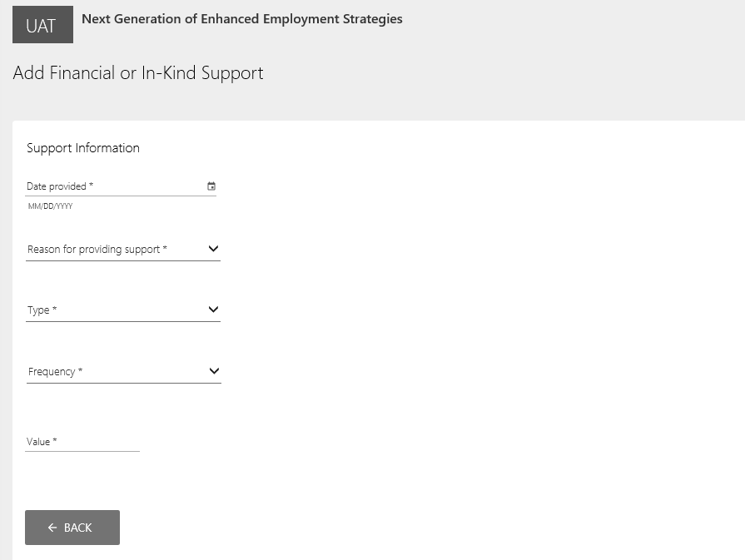Open the Type dropdown list
745x560 pixels.
pos(117,310)
